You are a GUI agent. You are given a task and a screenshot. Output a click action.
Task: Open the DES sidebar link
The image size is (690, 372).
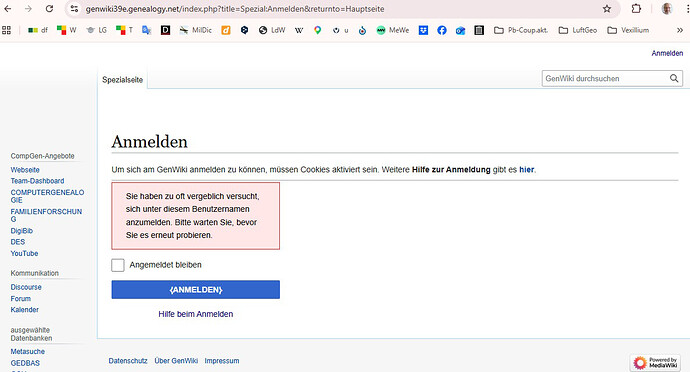click(18, 242)
